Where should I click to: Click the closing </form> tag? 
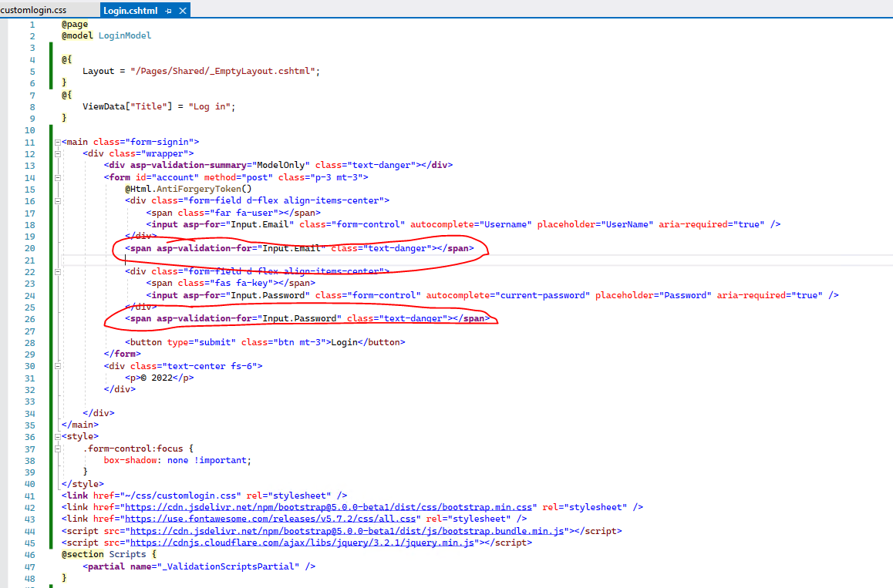pos(122,354)
